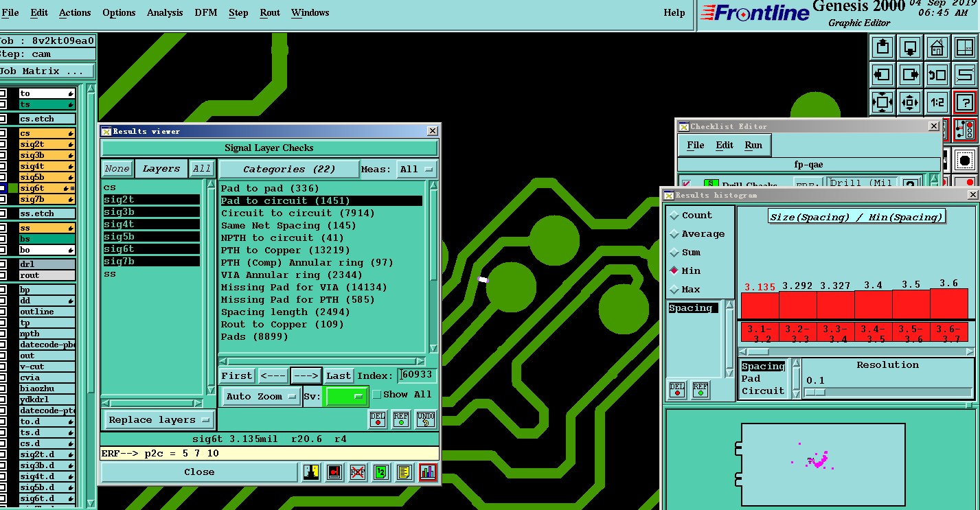Select the Count radio option
The image size is (980, 510).
tap(674, 216)
